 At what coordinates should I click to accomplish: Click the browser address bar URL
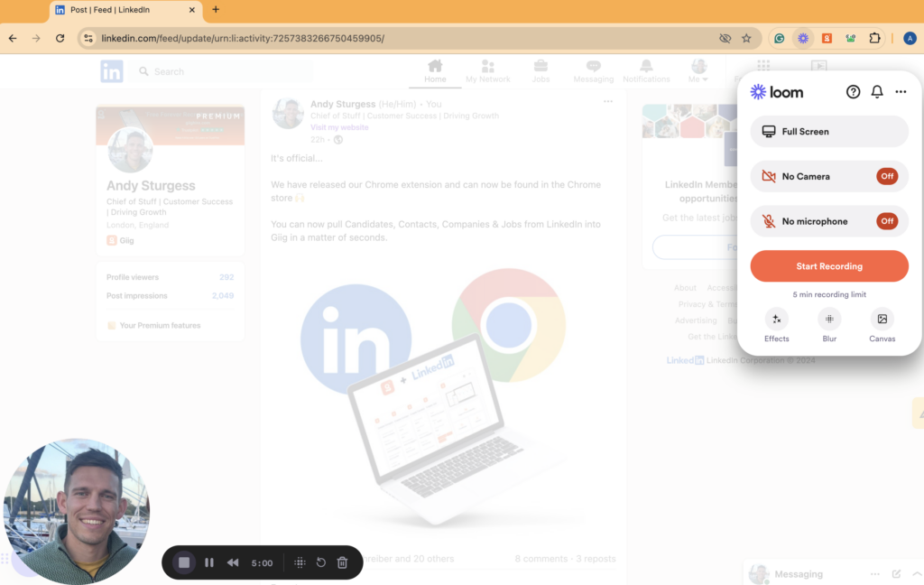pos(243,38)
